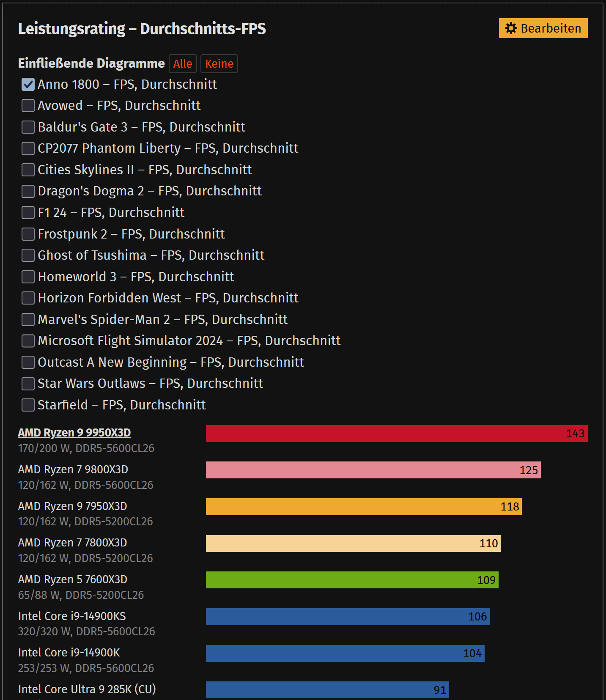The height and width of the screenshot is (700, 606).
Task: Click the blue 104 FPS bar
Action: pyautogui.click(x=345, y=653)
